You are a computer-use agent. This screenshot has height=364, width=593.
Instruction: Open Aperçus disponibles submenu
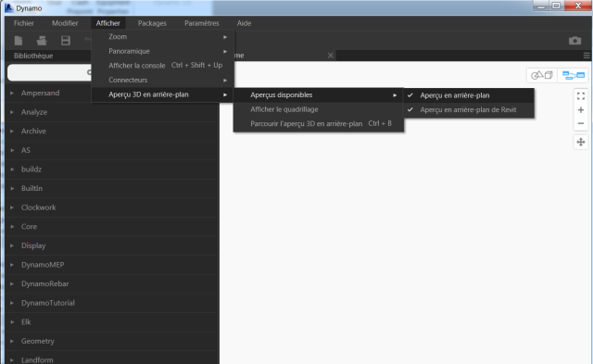coord(319,94)
